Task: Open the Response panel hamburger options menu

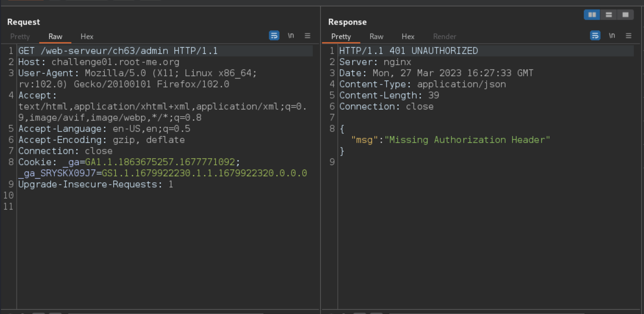Action: [628, 35]
